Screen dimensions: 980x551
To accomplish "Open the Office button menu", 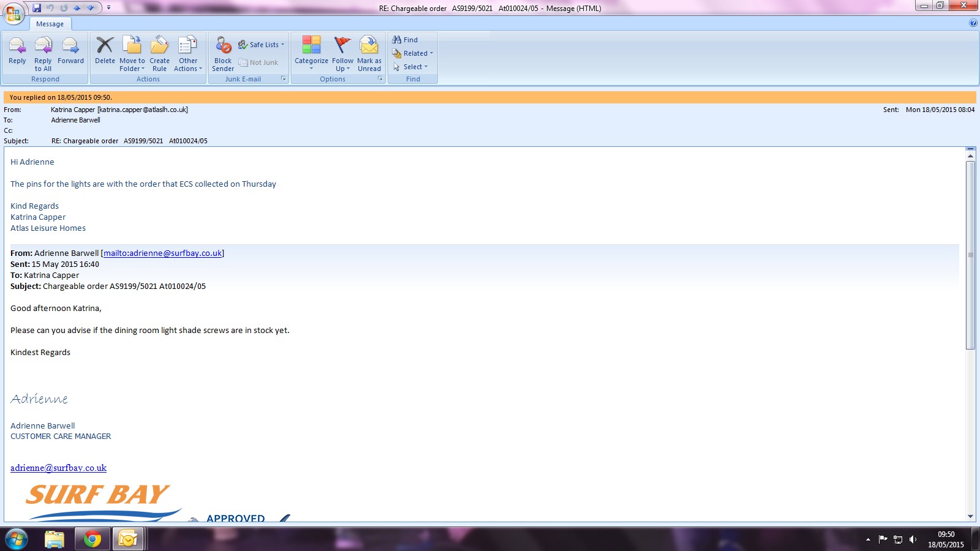I will coord(13,13).
